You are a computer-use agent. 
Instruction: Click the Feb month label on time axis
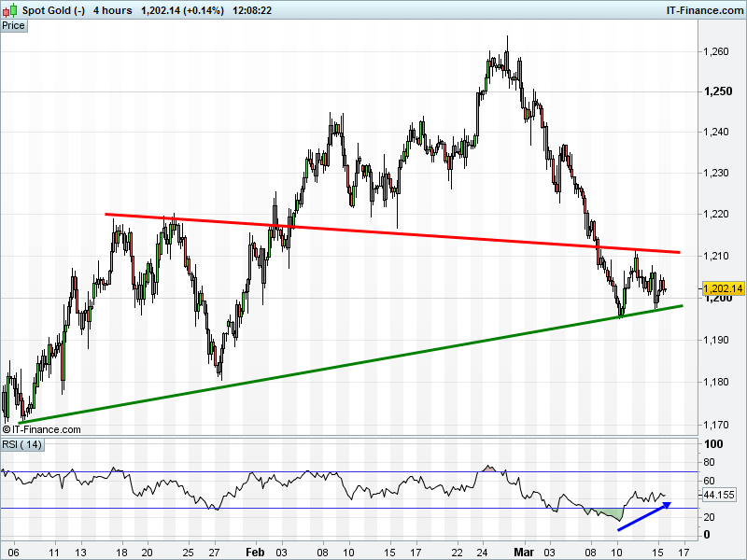255,552
